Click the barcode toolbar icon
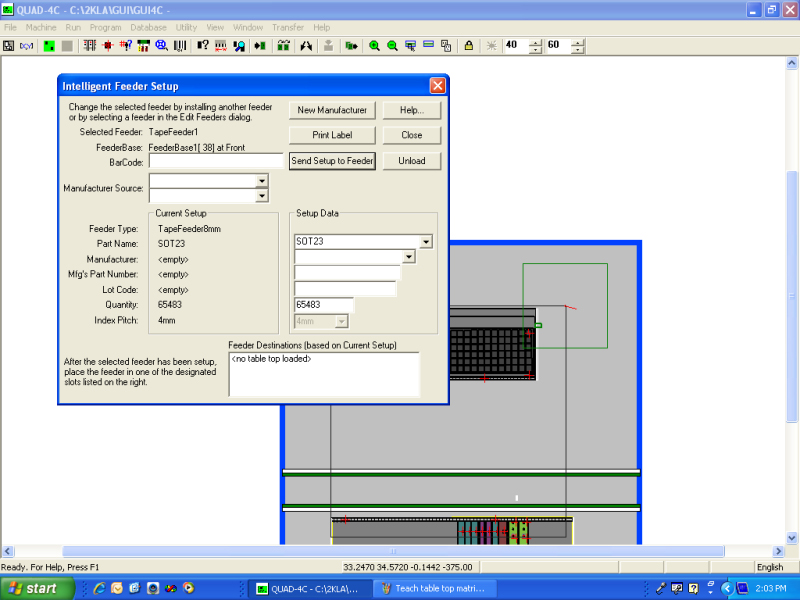Screen dimensions: 800x600 pos(180,46)
